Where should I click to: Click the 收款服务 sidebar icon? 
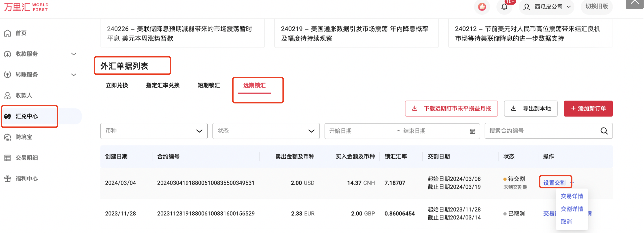(x=7, y=54)
